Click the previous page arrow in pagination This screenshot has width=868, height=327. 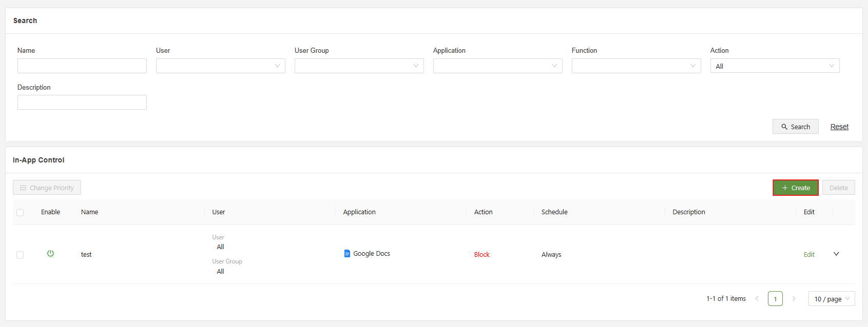[x=757, y=298]
